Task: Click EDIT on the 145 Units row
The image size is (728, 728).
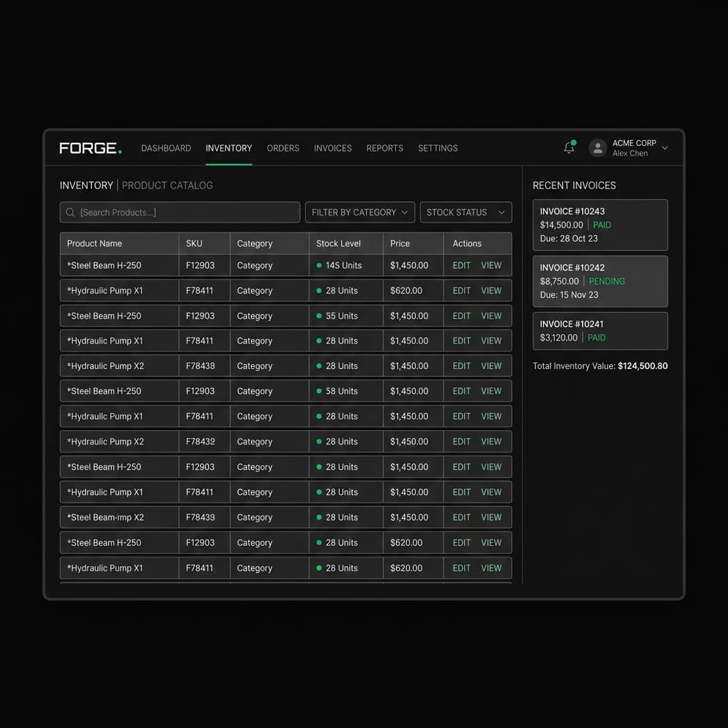Action: [x=461, y=265]
